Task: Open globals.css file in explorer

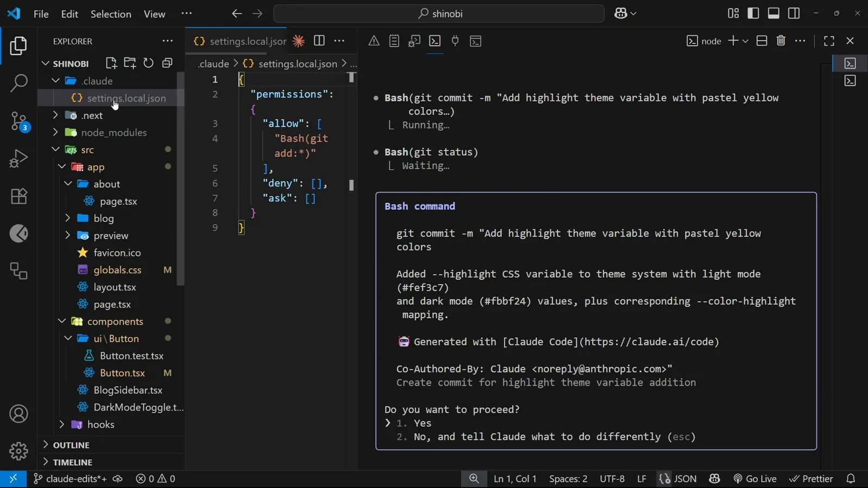Action: pos(117,269)
